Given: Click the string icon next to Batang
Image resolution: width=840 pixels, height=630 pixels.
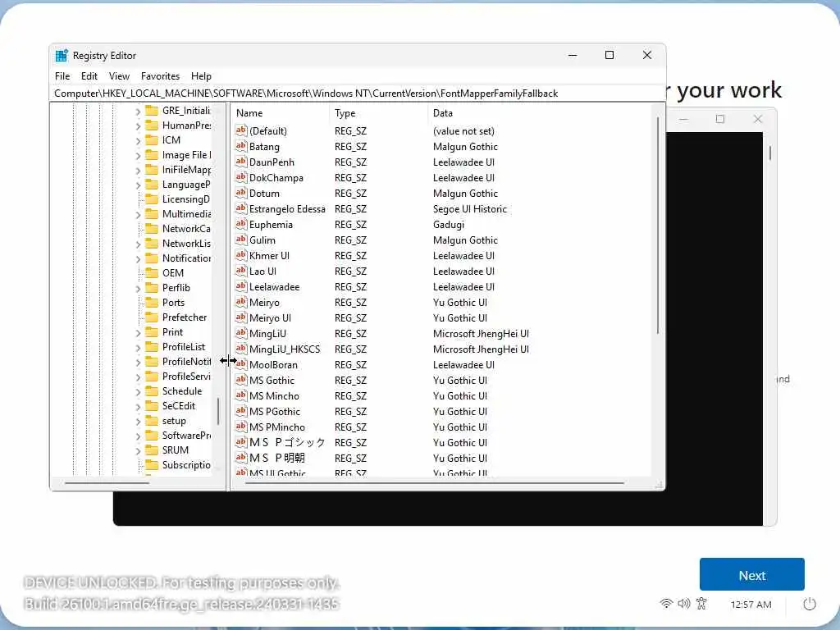Looking at the screenshot, I should tap(241, 146).
